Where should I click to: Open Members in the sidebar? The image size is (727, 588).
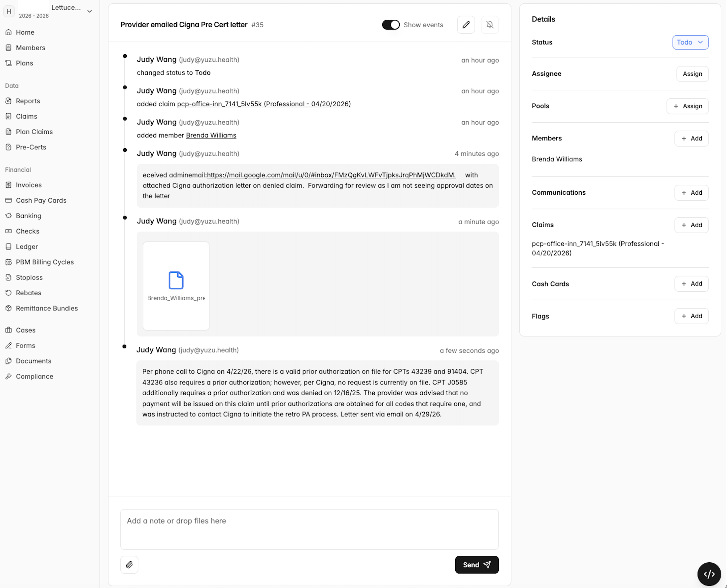pyautogui.click(x=30, y=48)
